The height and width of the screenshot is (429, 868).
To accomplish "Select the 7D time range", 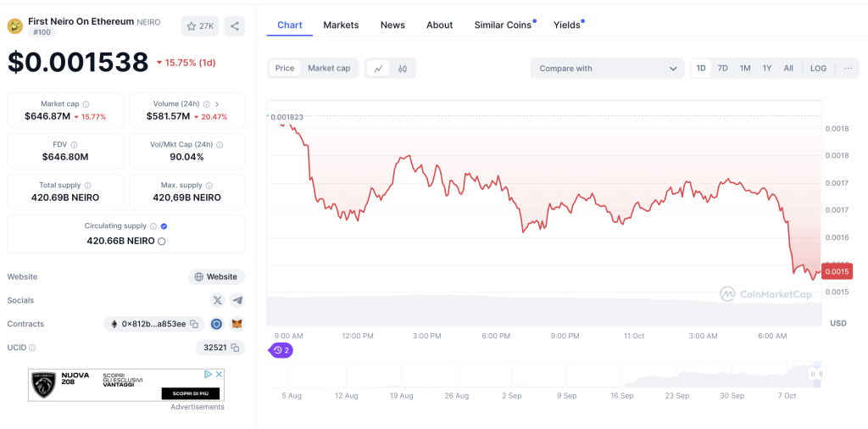I will (722, 68).
